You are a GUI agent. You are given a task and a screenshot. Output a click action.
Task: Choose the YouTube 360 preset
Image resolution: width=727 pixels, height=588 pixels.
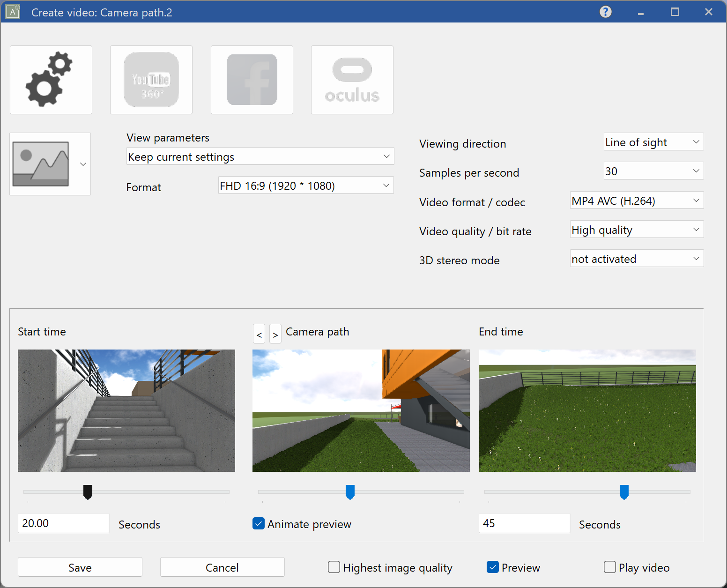151,80
